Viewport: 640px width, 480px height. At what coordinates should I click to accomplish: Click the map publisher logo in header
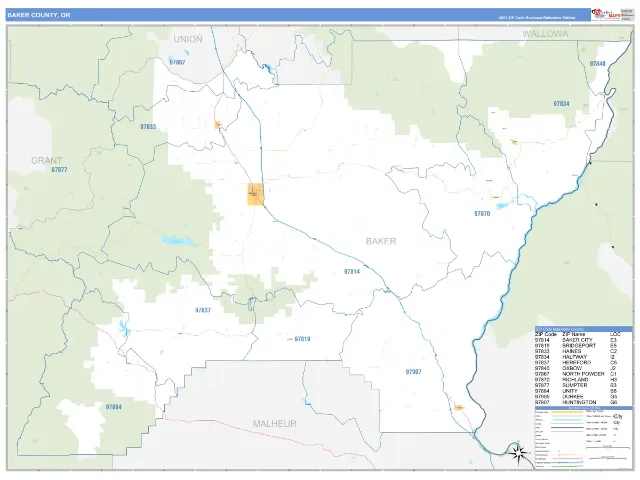pos(606,14)
